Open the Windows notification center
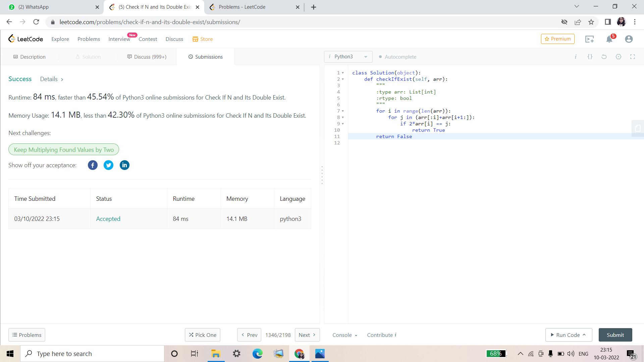644x362 pixels. [631, 354]
